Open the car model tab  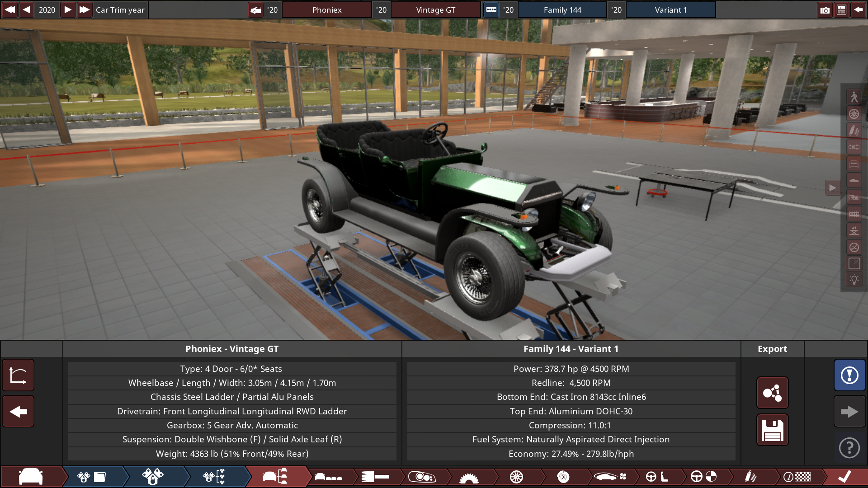pos(31,477)
